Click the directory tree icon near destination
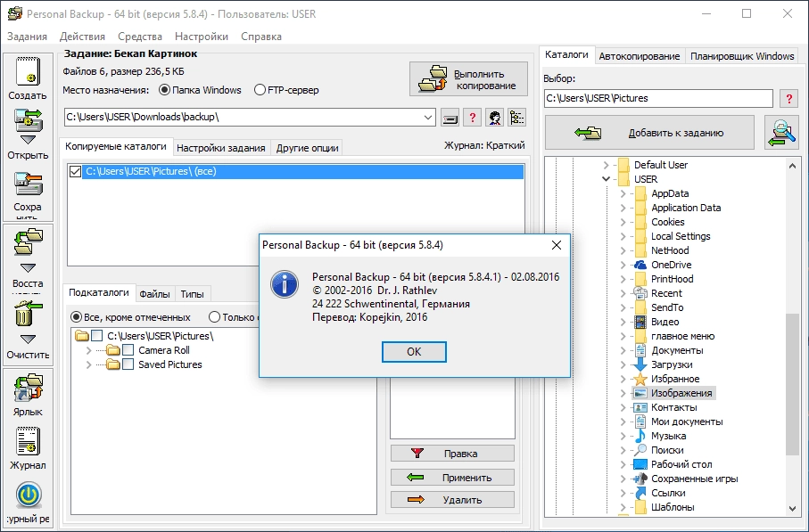The width and height of the screenshot is (809, 532). pos(516,118)
